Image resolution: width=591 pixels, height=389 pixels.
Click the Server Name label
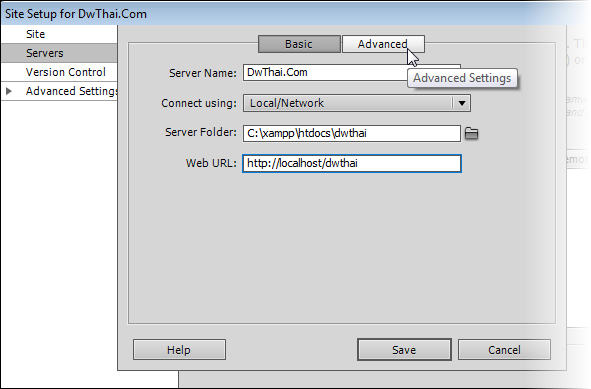coord(203,73)
